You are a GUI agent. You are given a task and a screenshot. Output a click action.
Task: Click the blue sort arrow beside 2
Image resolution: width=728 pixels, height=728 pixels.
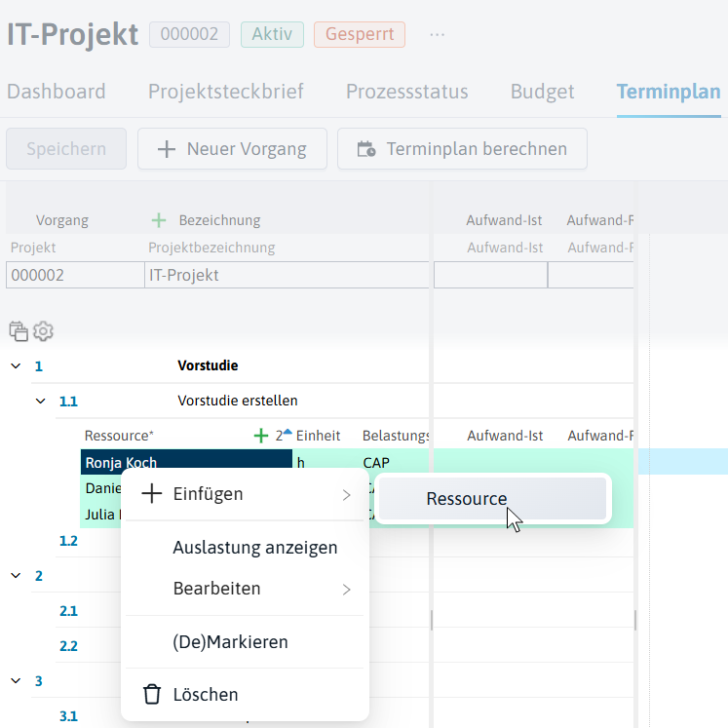[x=287, y=432]
